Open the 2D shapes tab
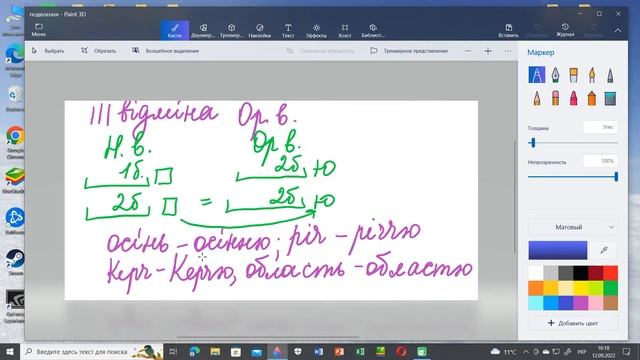 tap(203, 30)
